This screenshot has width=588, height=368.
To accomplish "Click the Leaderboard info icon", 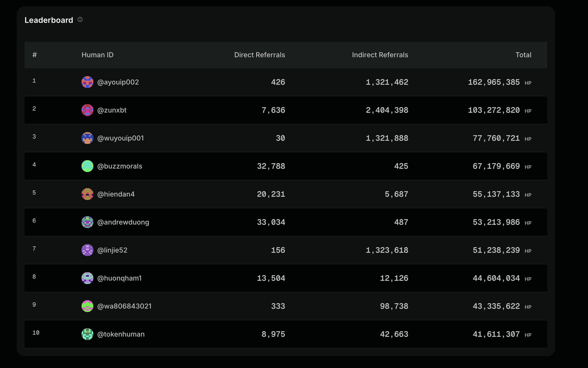I will click(x=80, y=20).
